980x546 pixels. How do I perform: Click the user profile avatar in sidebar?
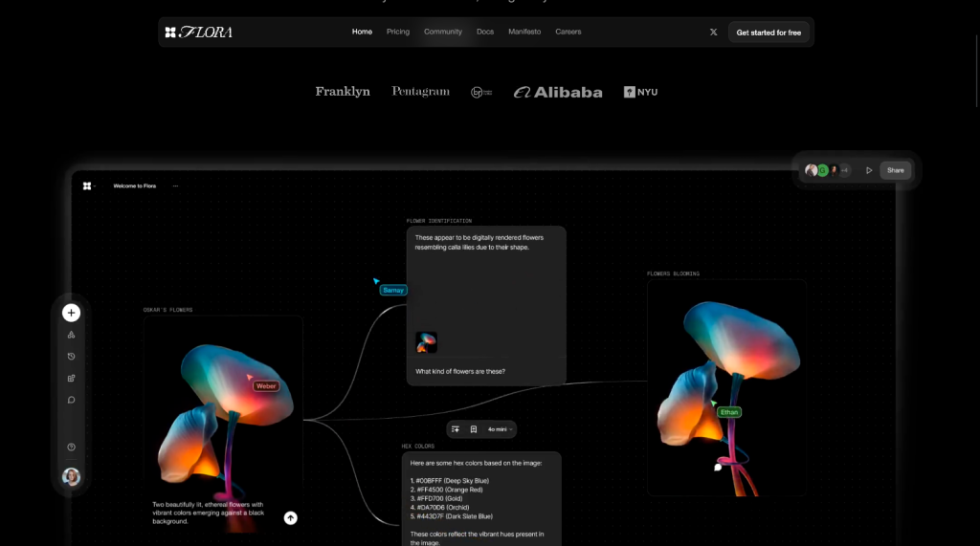72,476
